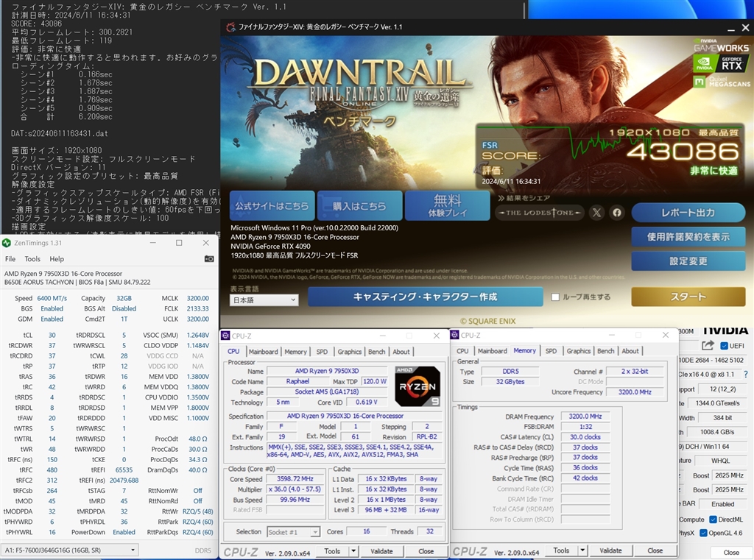Click the レポート出力 report output button
Screen dimensions: 754x560
688,213
